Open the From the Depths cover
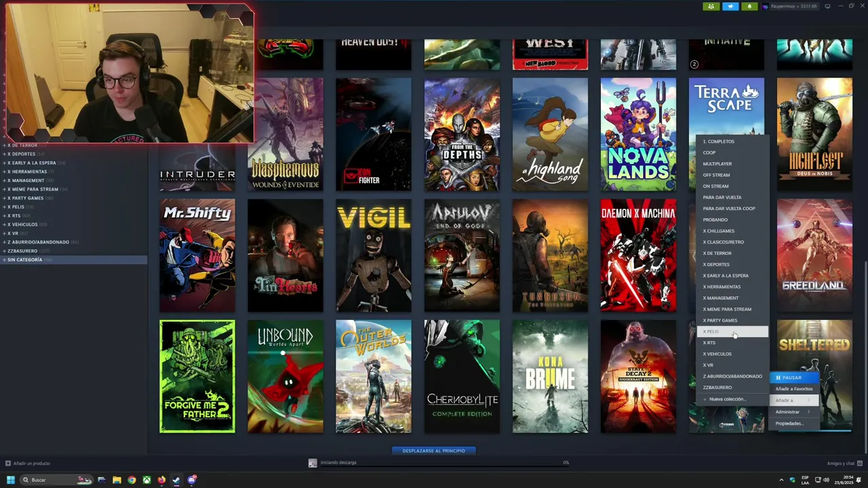The height and width of the screenshot is (488, 868). click(x=462, y=134)
